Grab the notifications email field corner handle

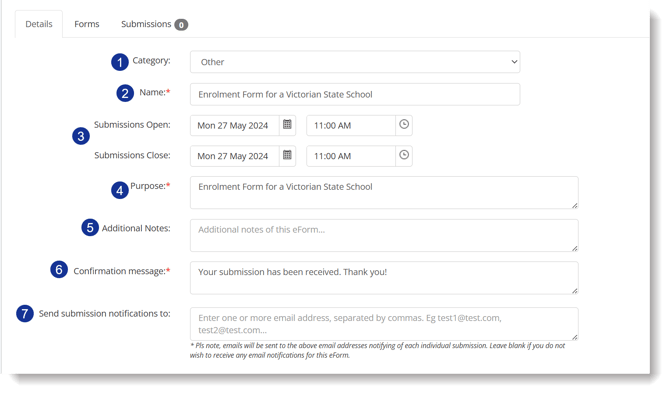click(575, 337)
